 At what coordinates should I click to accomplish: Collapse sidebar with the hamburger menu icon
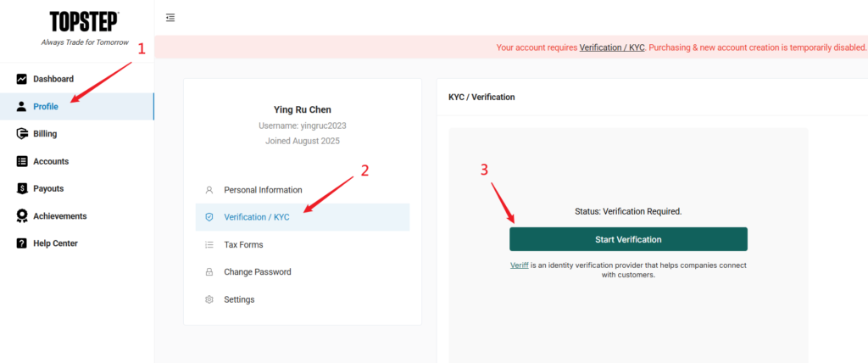point(170,17)
